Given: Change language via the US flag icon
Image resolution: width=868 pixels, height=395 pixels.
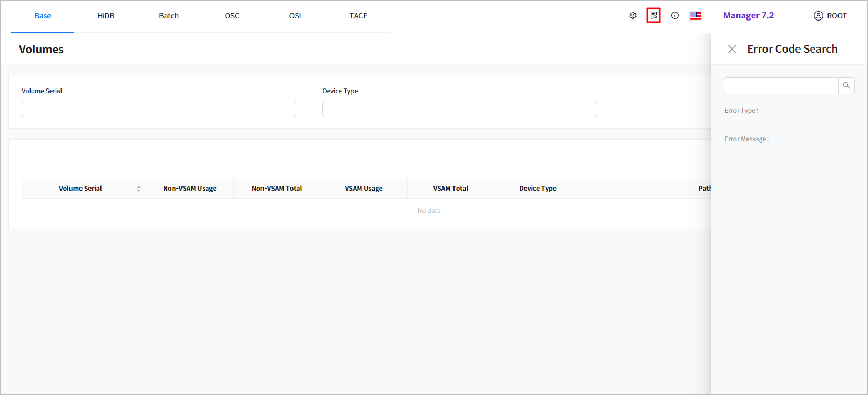Looking at the screenshot, I should tap(695, 16).
